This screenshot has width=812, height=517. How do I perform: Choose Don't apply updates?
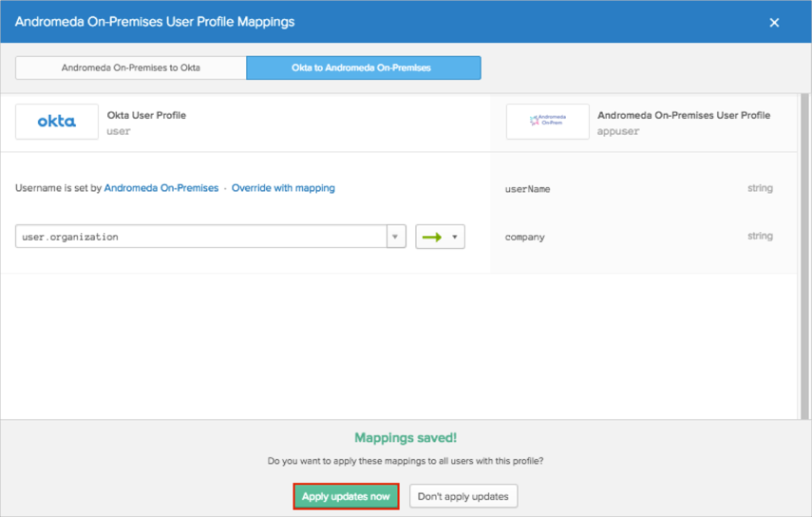point(463,496)
